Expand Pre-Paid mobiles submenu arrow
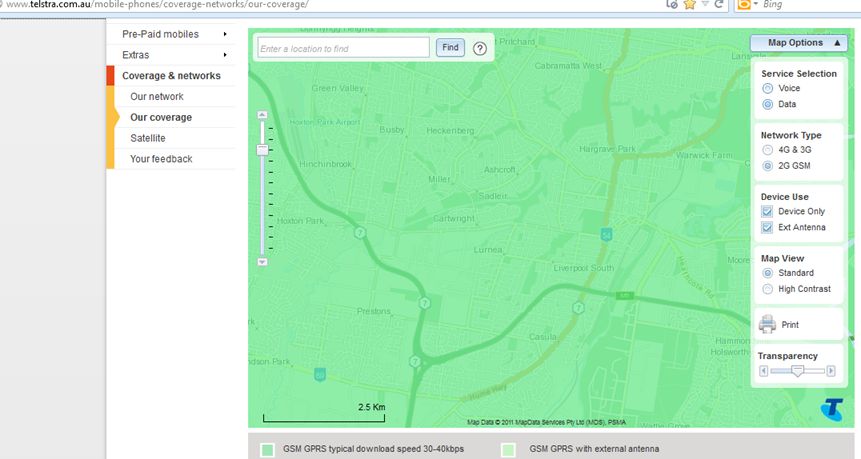This screenshot has height=459, width=861. point(225,34)
